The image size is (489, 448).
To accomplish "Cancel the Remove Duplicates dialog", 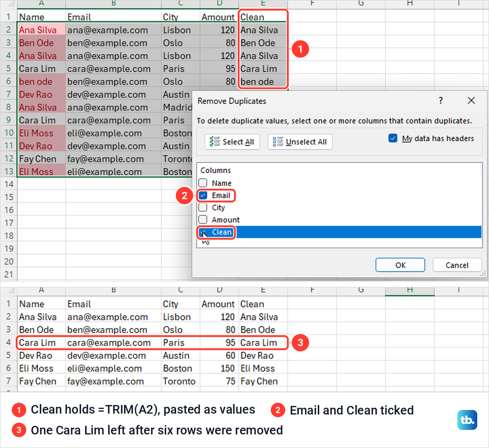I will [x=457, y=265].
